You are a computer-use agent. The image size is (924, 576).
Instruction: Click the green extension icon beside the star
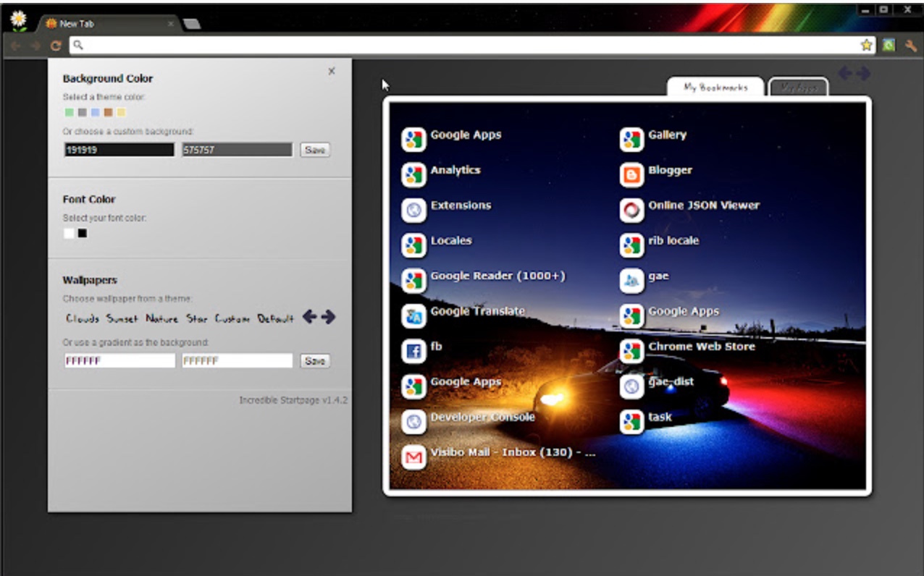pos(889,45)
